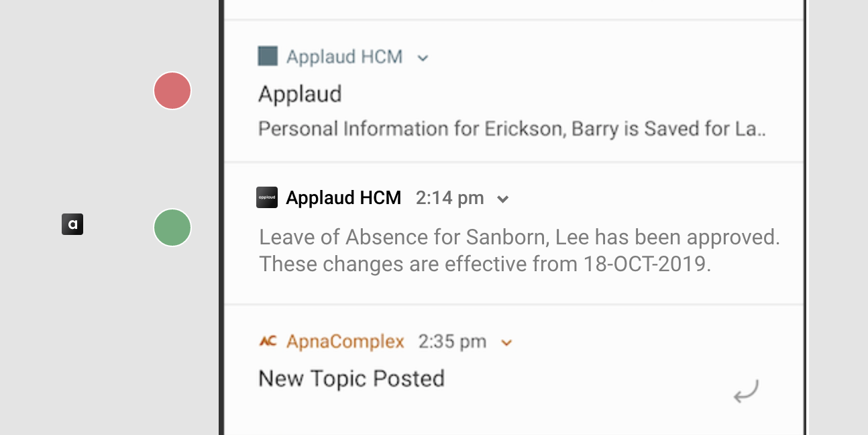This screenshot has width=868, height=435.
Task: Click the 'effective from 18-OCT-2019' text line
Action: tap(484, 264)
